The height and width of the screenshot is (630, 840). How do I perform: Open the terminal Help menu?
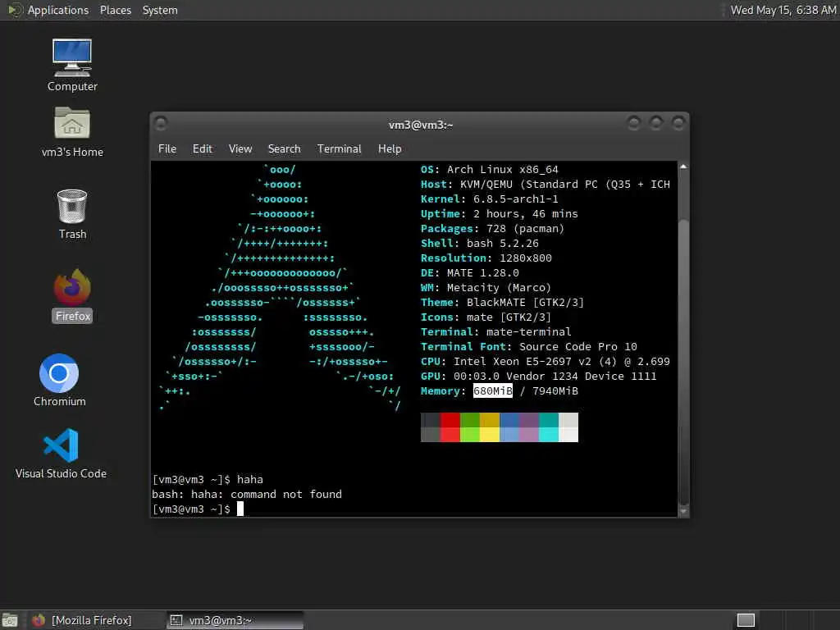coord(390,149)
